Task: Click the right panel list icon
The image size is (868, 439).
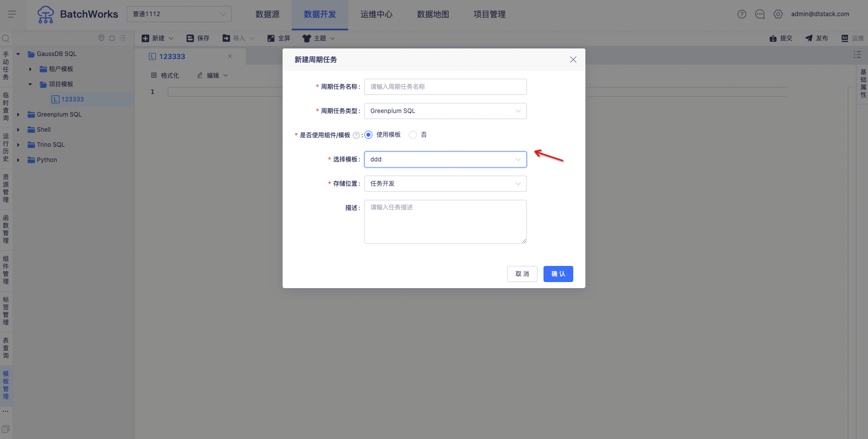Action: 857,54
